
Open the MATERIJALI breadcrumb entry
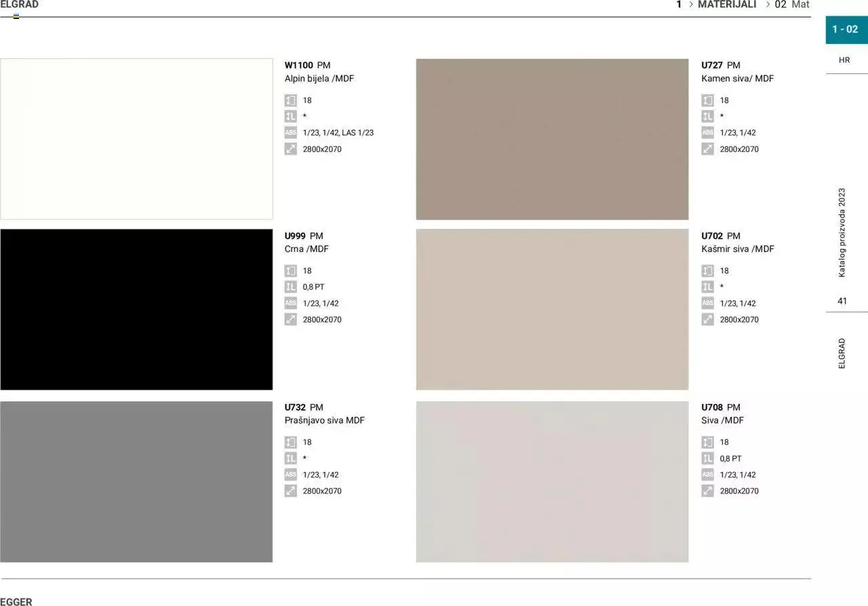pyautogui.click(x=727, y=5)
